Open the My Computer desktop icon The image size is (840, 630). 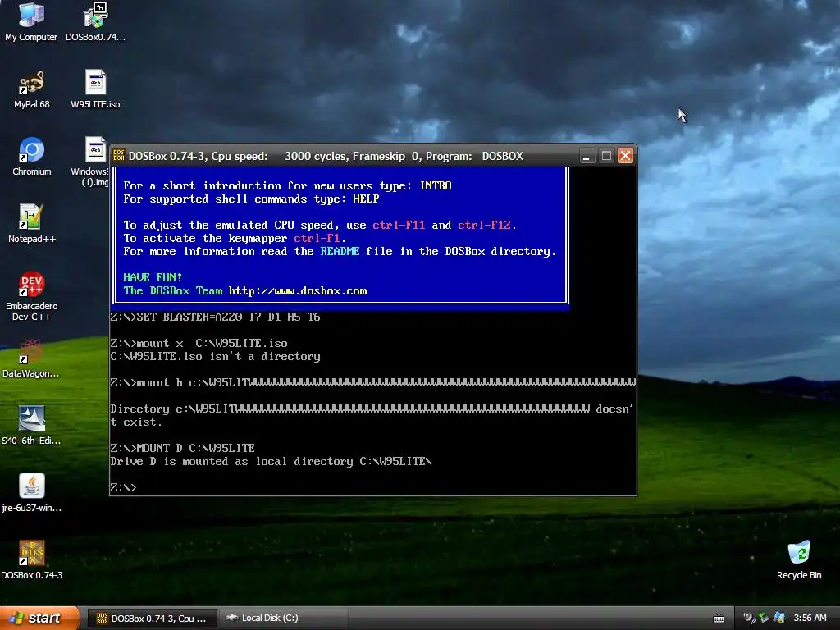[x=31, y=21]
